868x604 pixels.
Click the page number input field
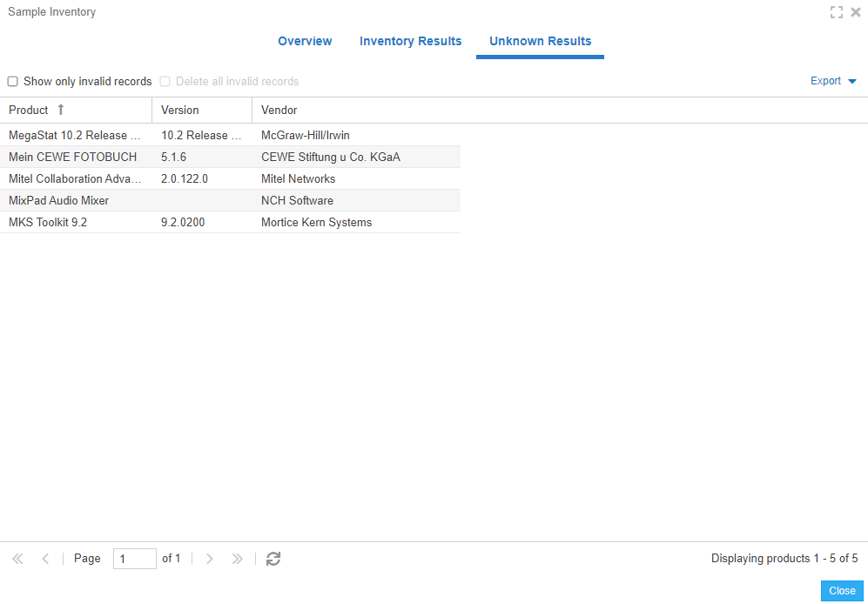[x=134, y=559]
